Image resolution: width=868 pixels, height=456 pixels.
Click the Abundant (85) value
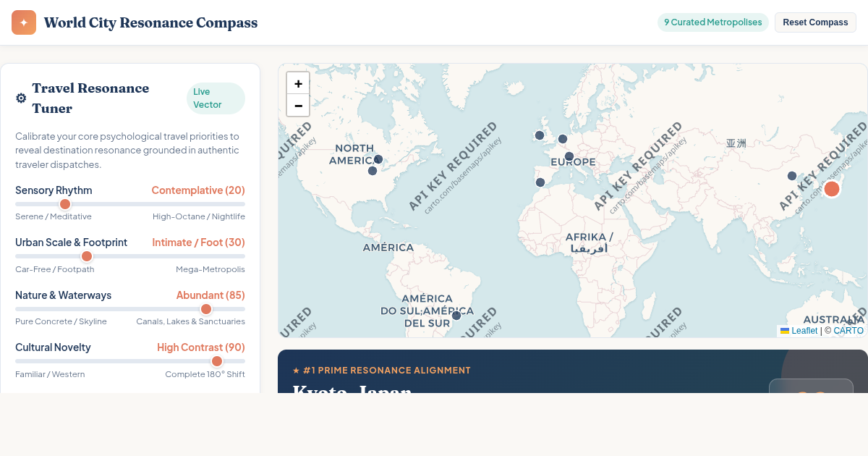(x=210, y=295)
